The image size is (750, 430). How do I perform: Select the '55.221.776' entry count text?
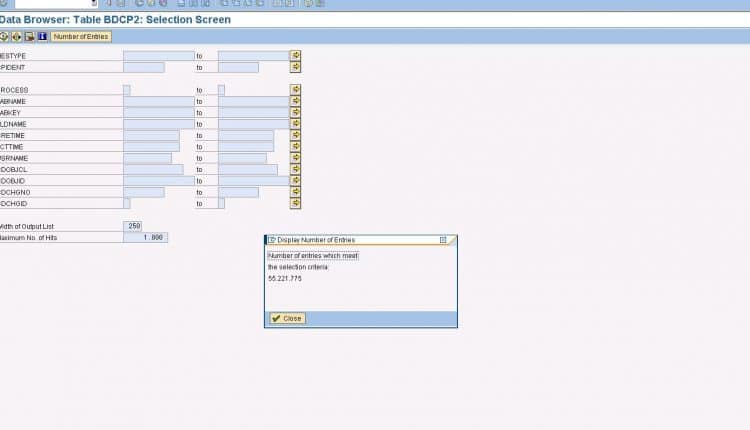[285, 278]
